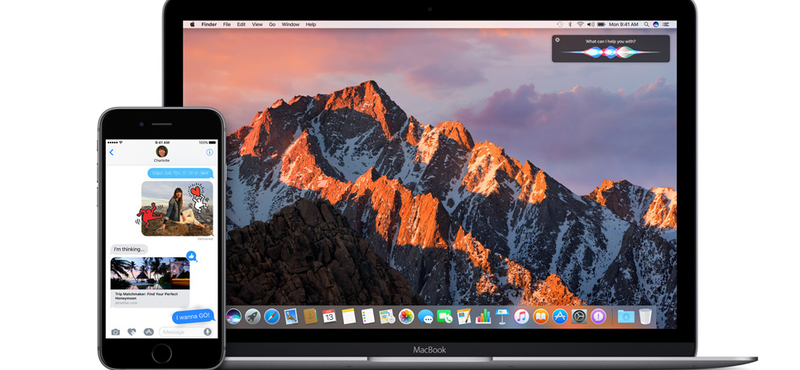The image size is (800, 370).
Task: Open the Trash in the Dock
Action: point(645,316)
